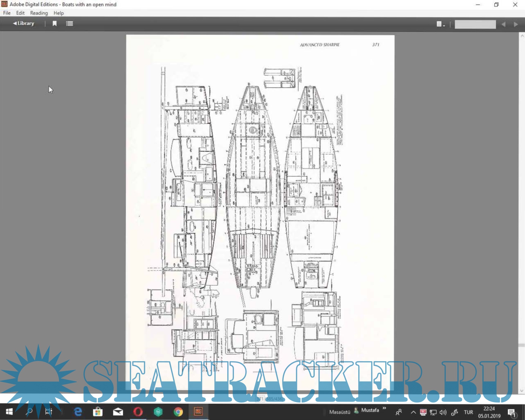Open Microsoft Edge from taskbar
The width and height of the screenshot is (525, 420).
coord(78,412)
